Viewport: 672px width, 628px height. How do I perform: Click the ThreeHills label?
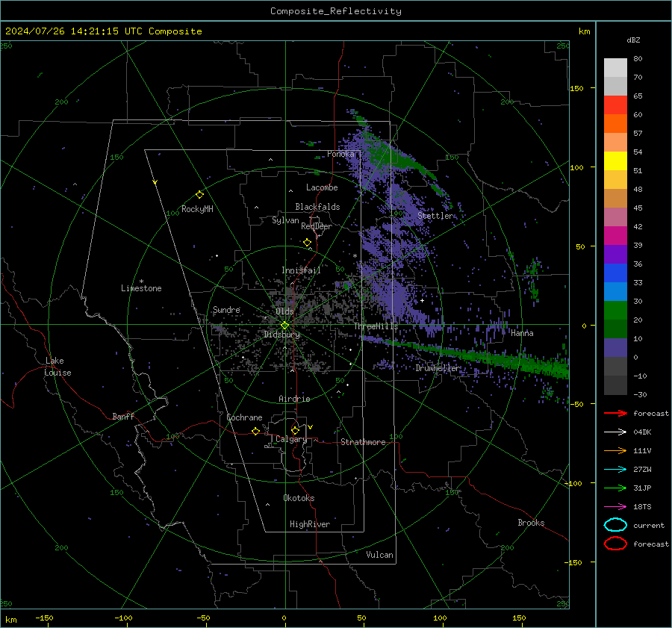pos(376,326)
